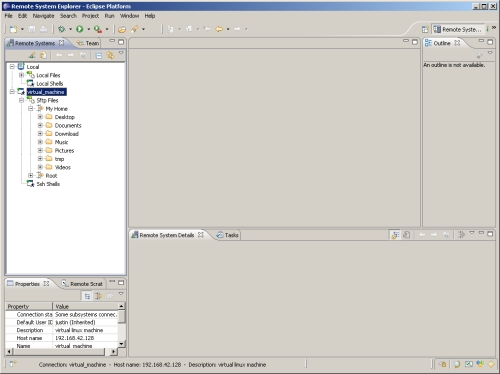Viewport: 500px width, 374px height.
Task: Click the Host name value 192.168.42.128
Action: (75, 338)
